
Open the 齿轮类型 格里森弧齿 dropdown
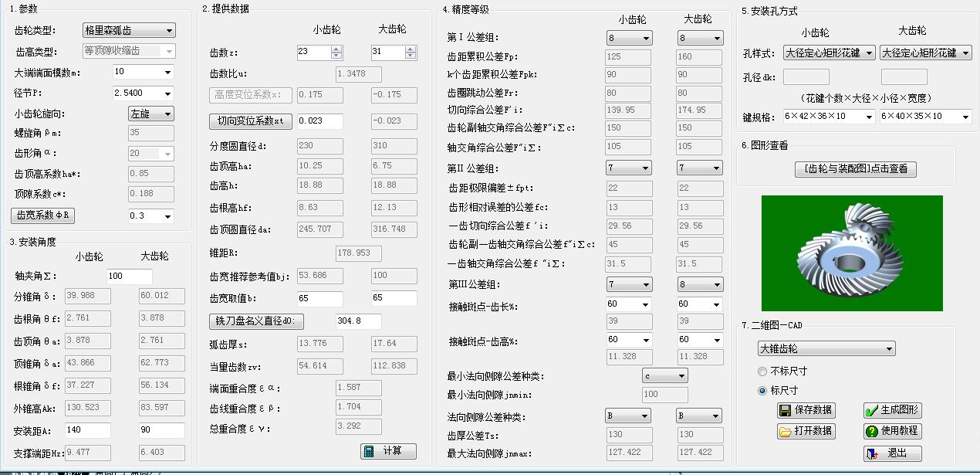(129, 31)
